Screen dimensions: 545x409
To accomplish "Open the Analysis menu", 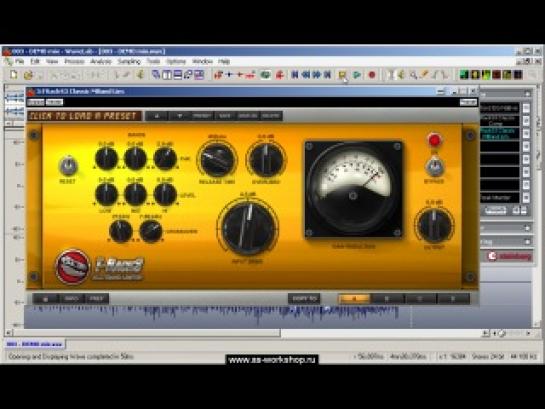I will pos(101,62).
